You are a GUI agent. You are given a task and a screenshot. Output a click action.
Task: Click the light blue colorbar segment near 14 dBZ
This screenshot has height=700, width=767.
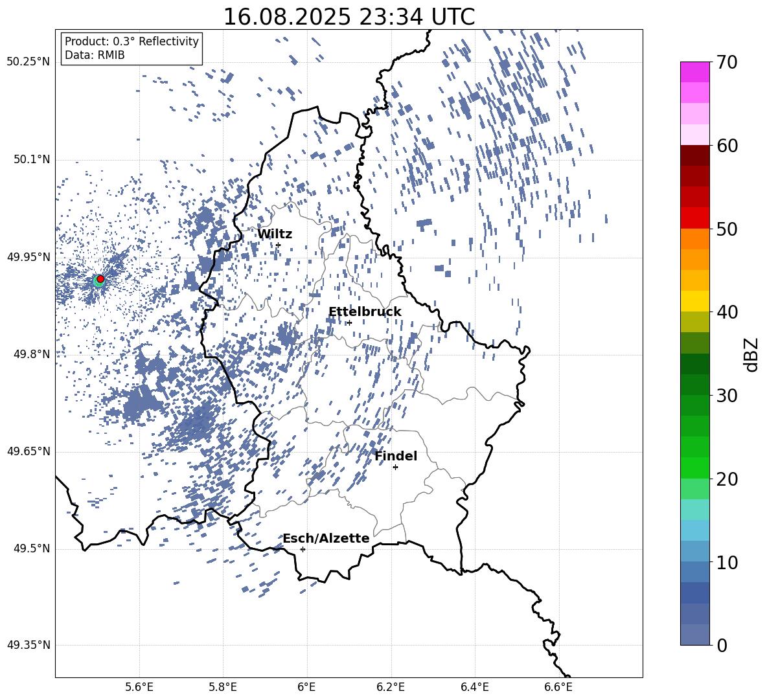(x=695, y=530)
